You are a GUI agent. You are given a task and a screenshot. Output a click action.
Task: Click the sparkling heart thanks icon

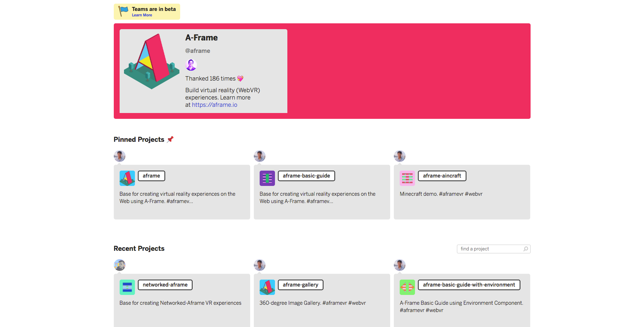[x=240, y=78]
